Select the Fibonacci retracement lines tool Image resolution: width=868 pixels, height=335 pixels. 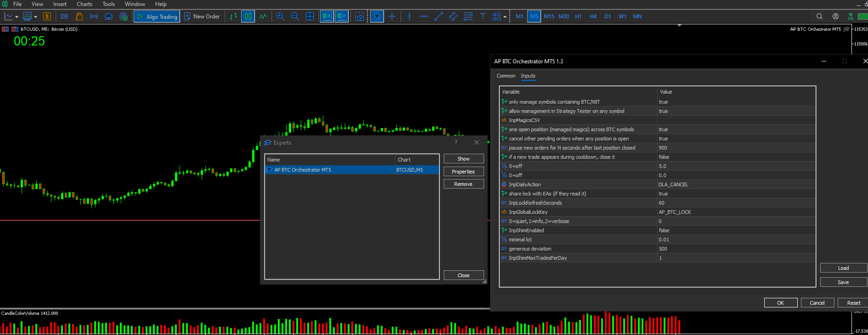[x=468, y=17]
